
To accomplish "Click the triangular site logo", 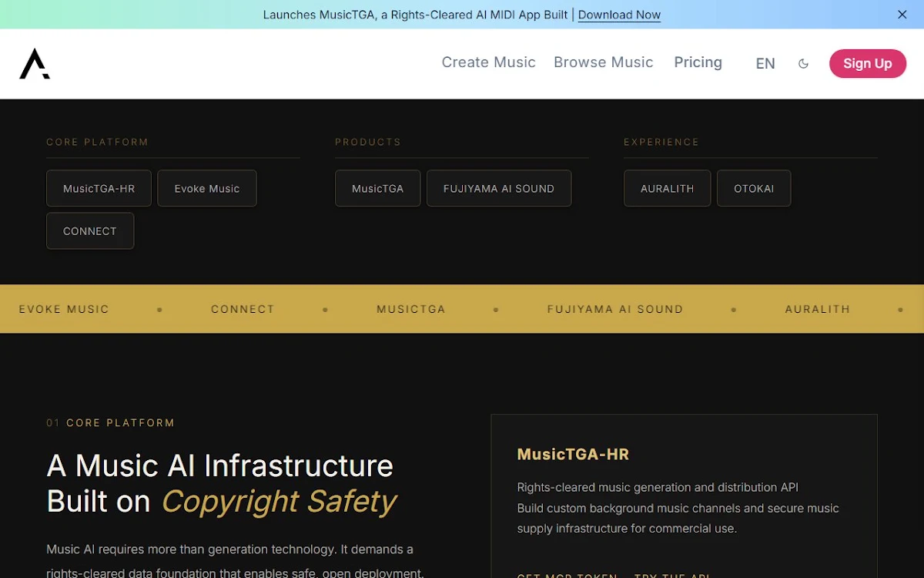I will (35, 64).
